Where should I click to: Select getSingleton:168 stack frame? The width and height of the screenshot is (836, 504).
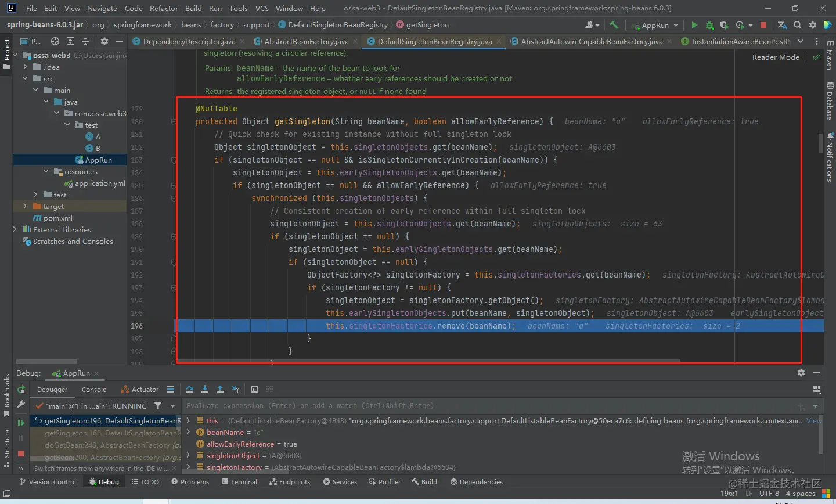(x=105, y=433)
